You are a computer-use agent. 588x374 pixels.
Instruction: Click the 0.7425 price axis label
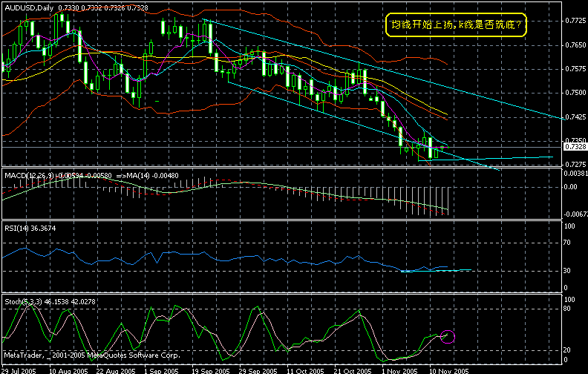click(x=572, y=117)
